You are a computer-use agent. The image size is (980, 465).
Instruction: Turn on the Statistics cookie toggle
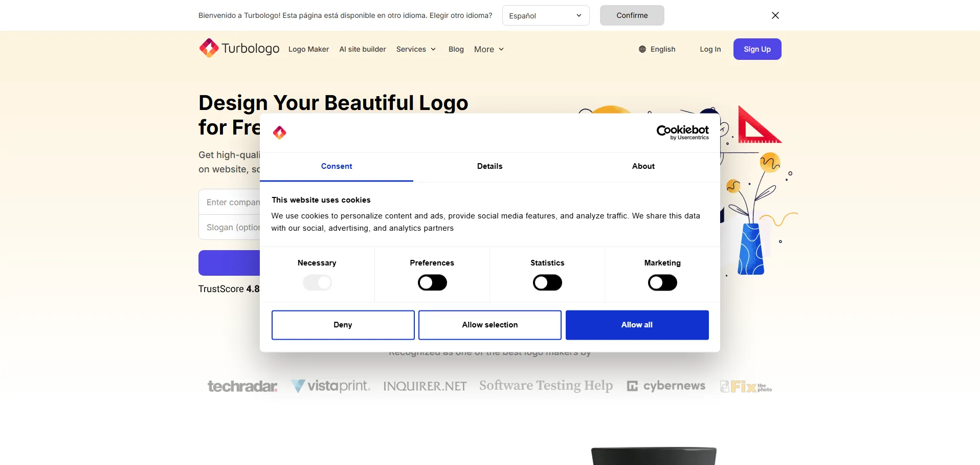(x=547, y=282)
